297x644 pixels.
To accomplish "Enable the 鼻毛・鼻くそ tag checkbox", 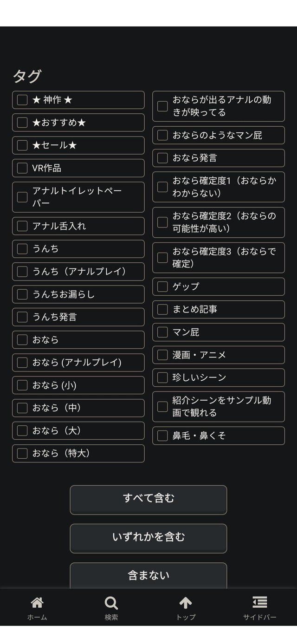I will click(x=162, y=436).
